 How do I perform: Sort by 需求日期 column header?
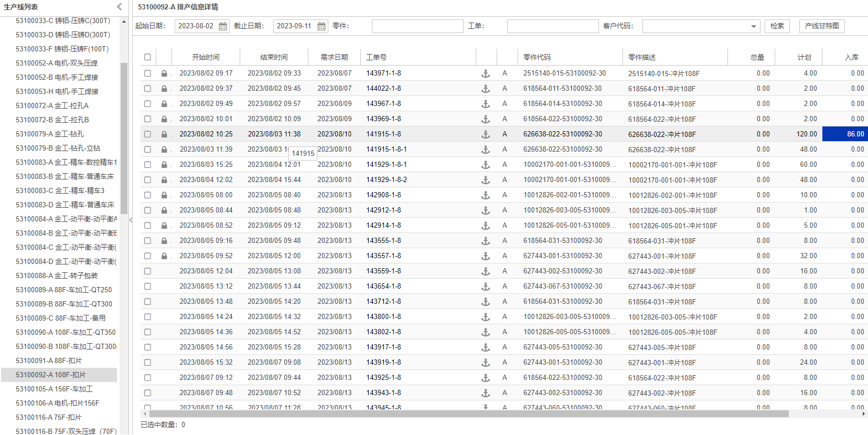334,57
